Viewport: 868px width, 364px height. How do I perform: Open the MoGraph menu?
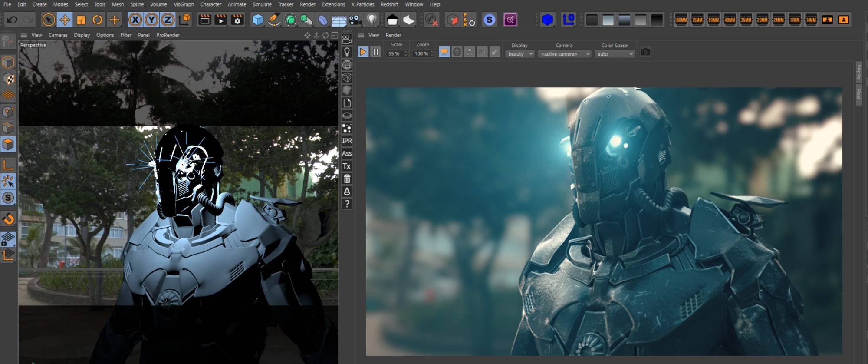point(184,4)
